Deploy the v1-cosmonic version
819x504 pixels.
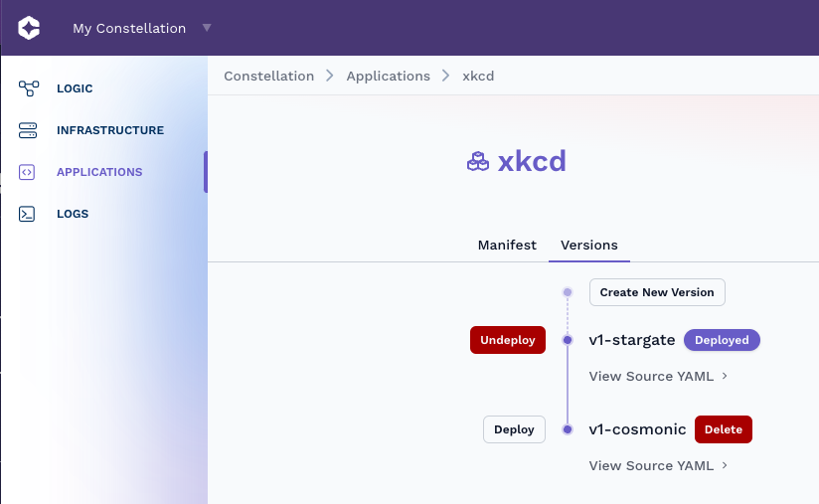514,429
